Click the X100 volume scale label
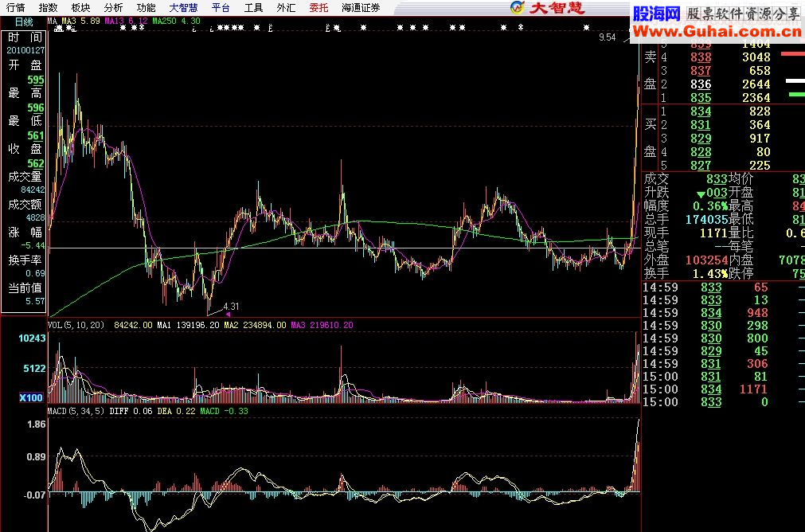Viewport: 805px width, 532px height. point(30,397)
